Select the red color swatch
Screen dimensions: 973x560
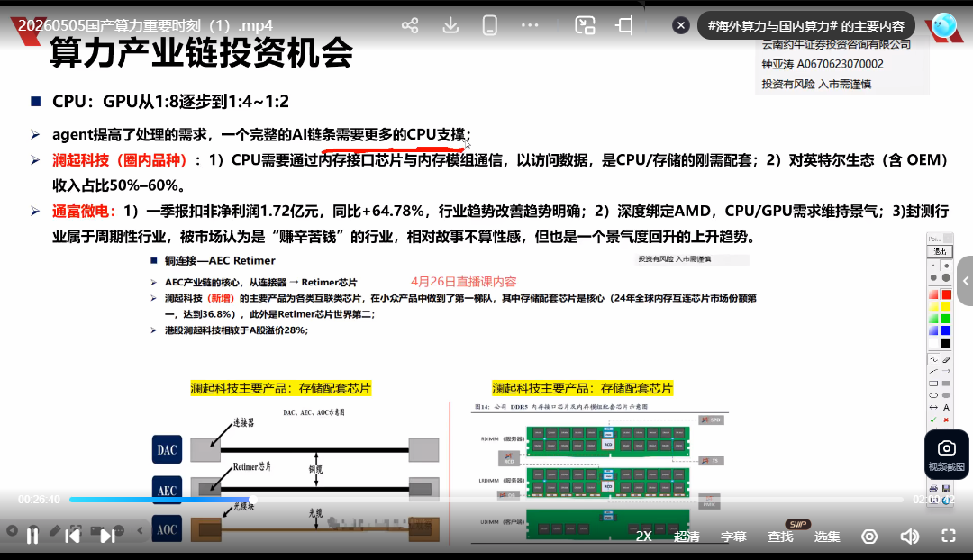(946, 294)
